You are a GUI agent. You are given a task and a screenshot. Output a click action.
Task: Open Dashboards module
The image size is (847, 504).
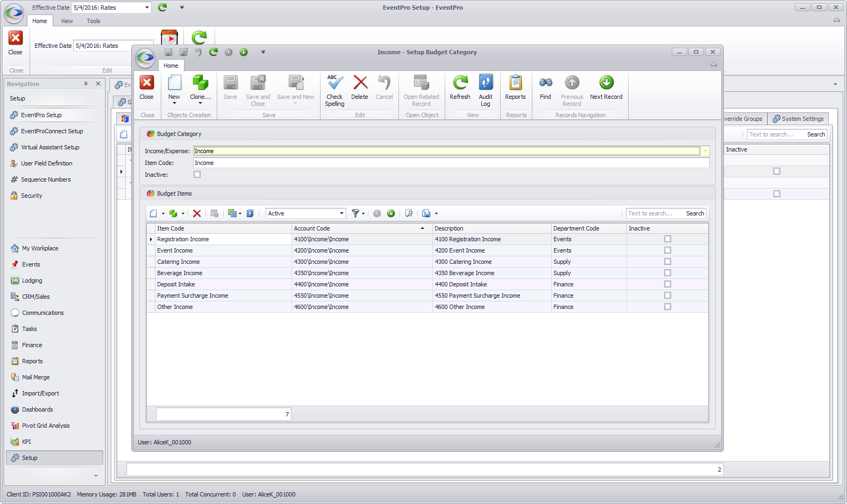37,409
